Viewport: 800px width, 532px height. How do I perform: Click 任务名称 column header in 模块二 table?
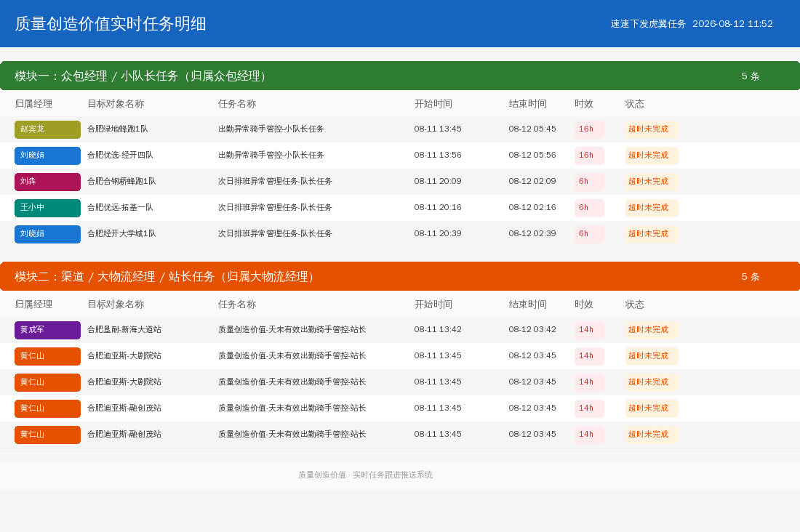[x=237, y=304]
